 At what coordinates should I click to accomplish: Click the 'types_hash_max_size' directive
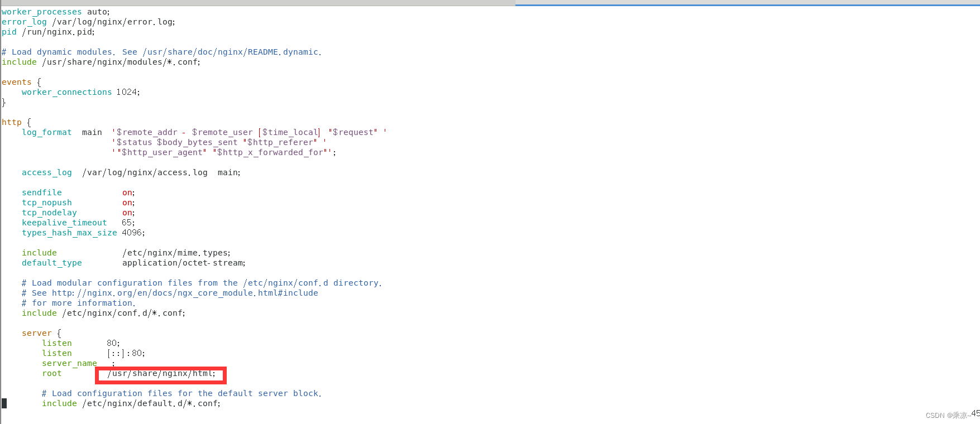pos(69,233)
